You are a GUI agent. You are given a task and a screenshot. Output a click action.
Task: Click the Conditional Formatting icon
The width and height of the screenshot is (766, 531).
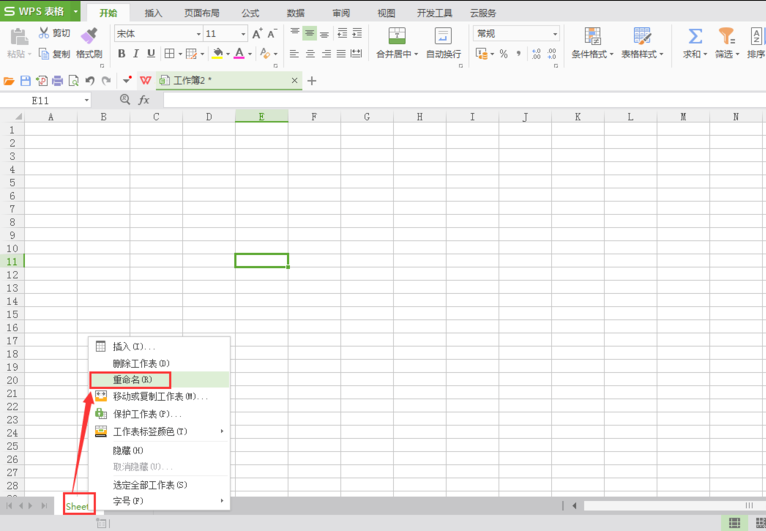593,36
